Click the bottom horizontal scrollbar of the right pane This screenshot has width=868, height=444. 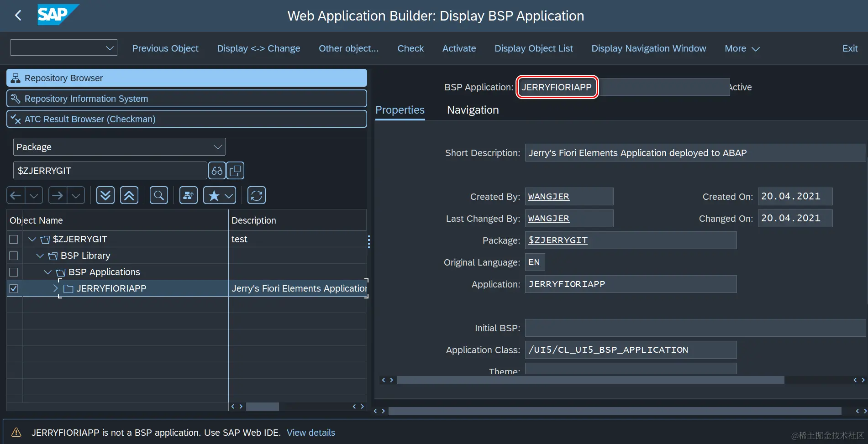coord(615,411)
